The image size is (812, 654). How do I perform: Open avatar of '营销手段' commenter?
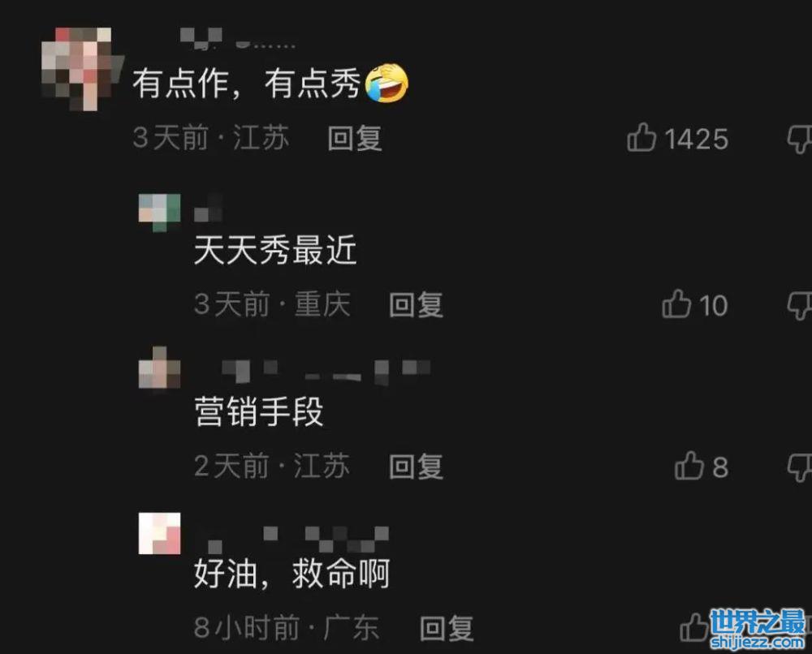coord(159,368)
